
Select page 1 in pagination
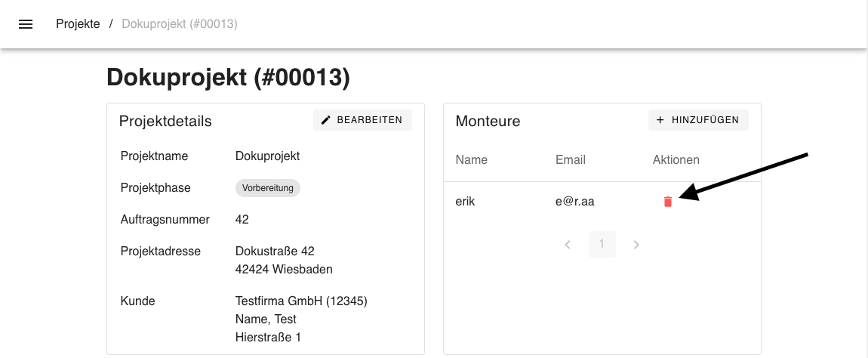coord(602,244)
